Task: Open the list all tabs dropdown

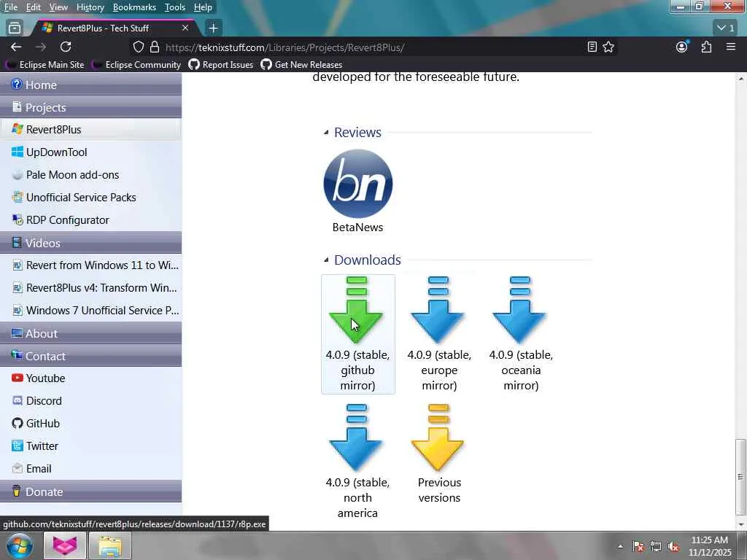Action: pos(726,28)
